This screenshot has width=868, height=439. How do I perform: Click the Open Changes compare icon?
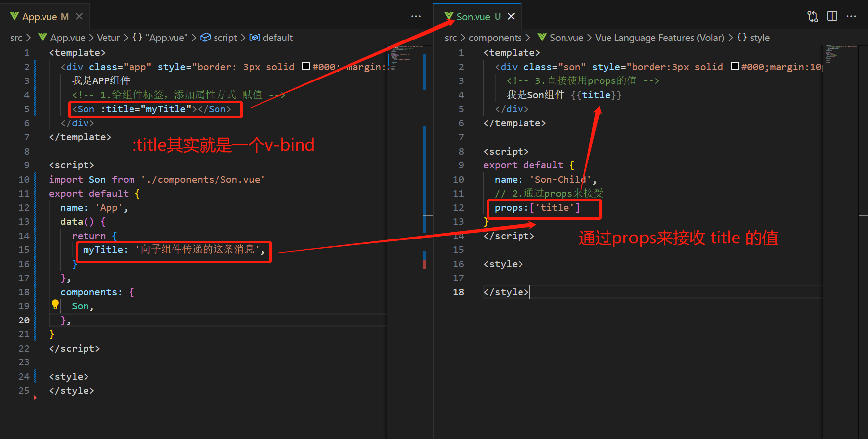(813, 16)
